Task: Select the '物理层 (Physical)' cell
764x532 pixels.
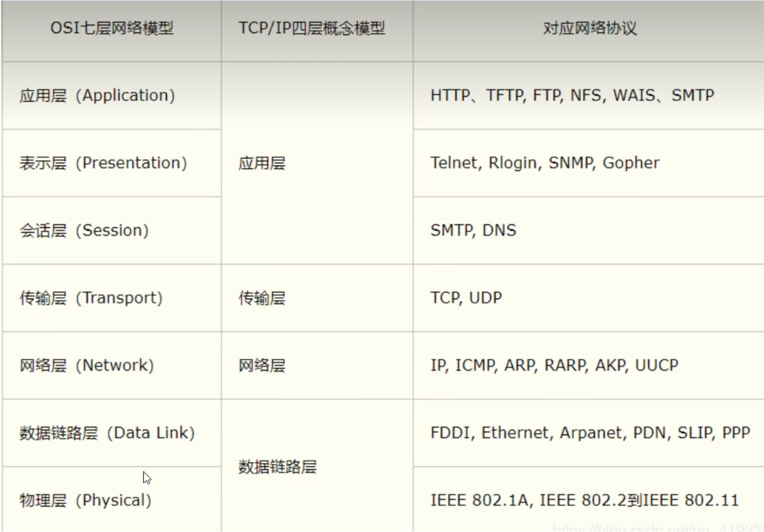Action: coord(112,500)
